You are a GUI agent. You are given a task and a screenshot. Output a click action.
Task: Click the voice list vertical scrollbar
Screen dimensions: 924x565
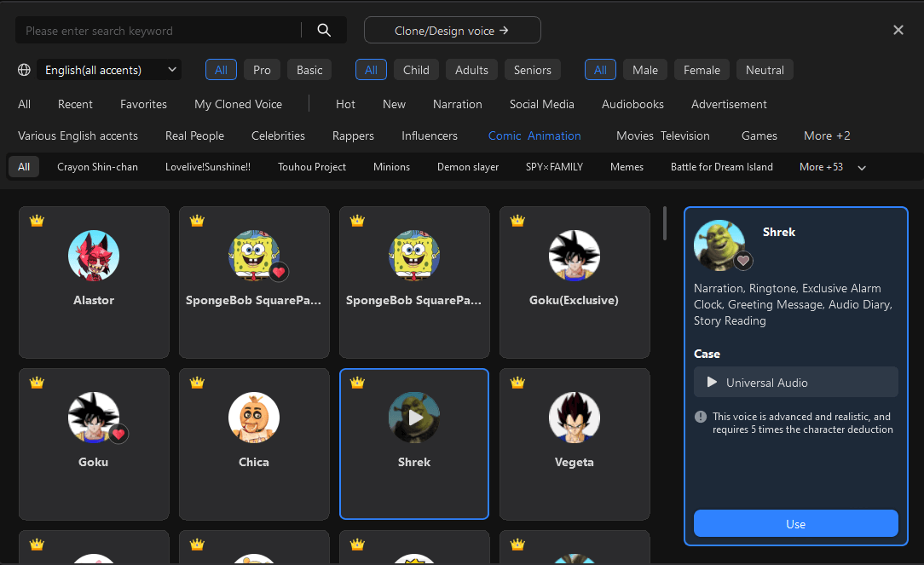point(665,223)
